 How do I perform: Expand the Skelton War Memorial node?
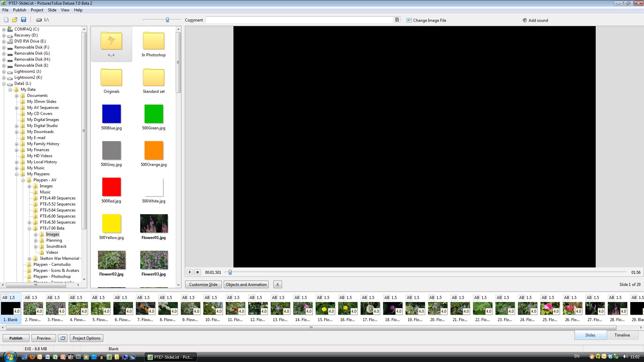point(29,259)
